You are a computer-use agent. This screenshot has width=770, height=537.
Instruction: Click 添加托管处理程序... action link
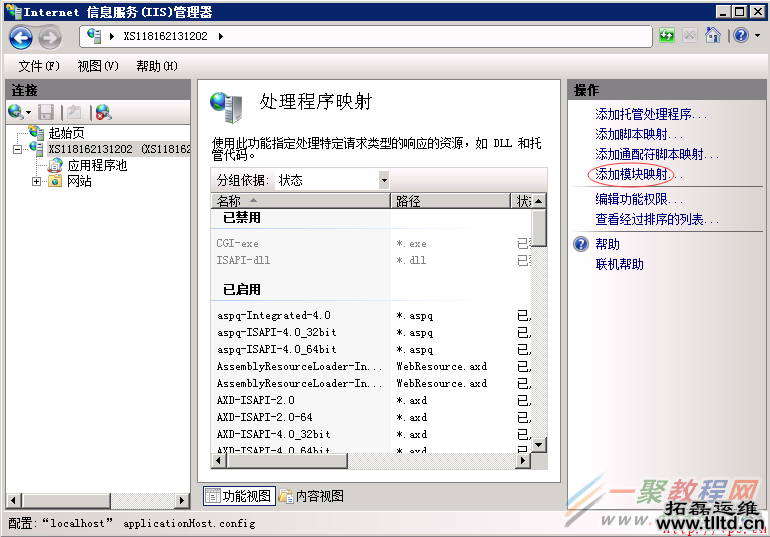point(651,114)
